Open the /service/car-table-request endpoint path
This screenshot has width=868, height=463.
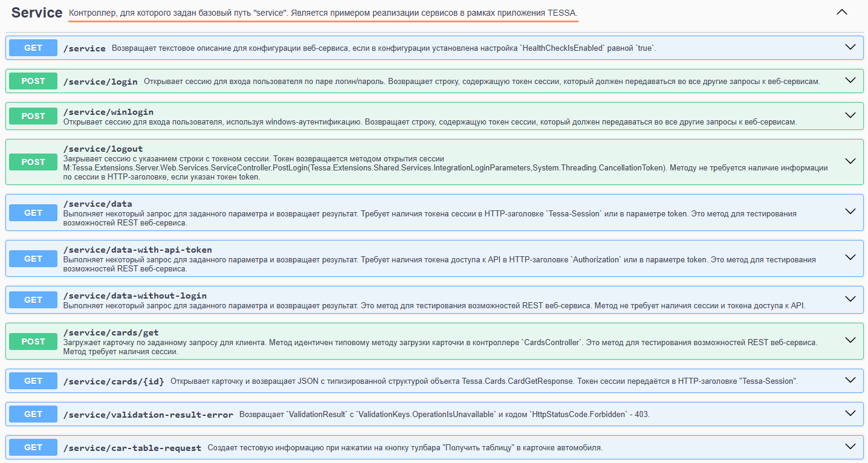tap(132, 448)
